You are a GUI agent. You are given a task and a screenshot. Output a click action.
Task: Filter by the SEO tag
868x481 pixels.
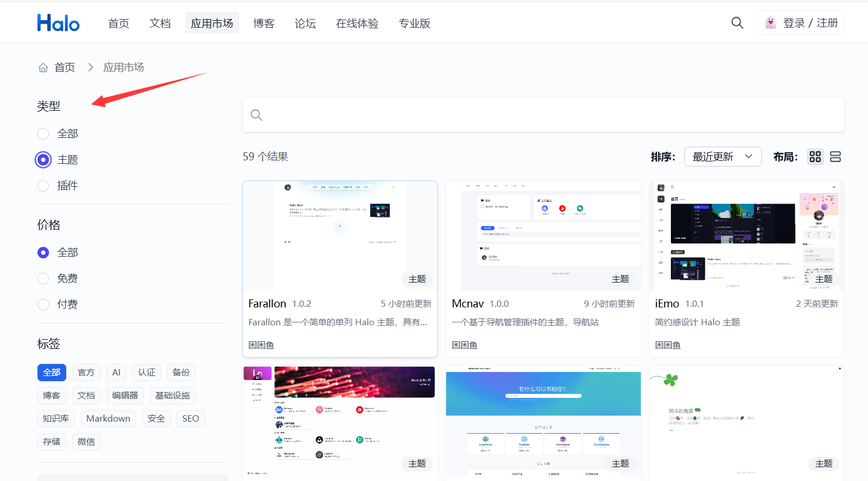(191, 419)
